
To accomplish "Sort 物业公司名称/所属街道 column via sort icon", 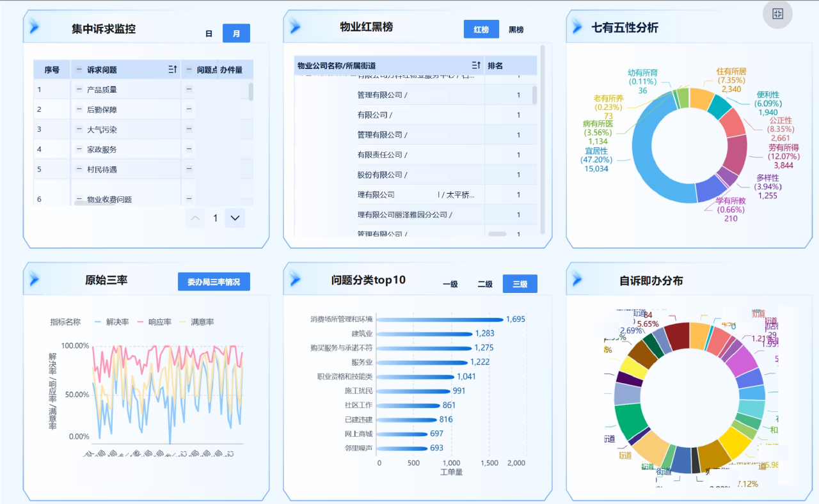I will tap(476, 65).
